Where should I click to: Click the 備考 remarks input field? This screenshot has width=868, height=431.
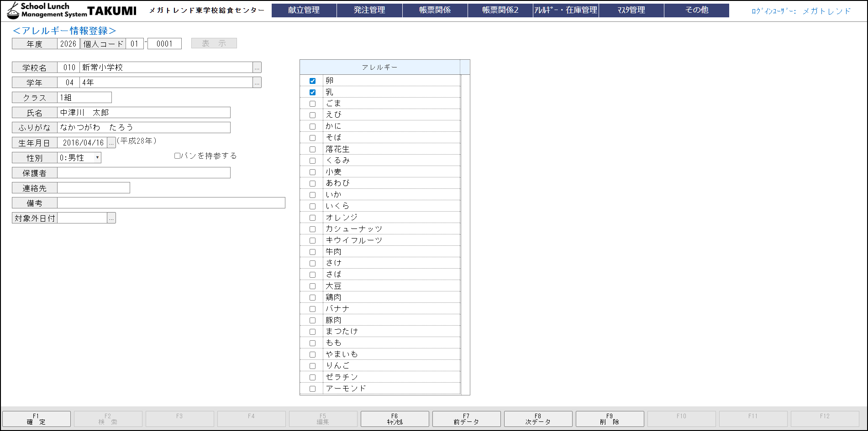coord(169,203)
